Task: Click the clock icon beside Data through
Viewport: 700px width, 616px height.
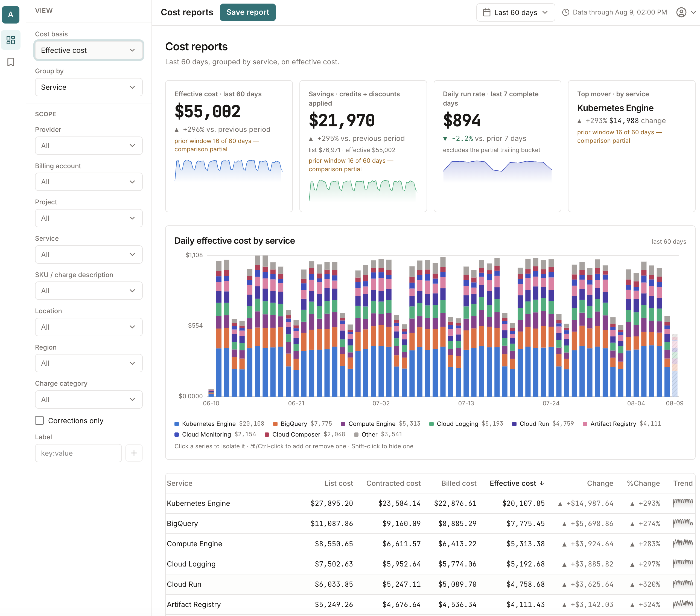Action: tap(566, 12)
